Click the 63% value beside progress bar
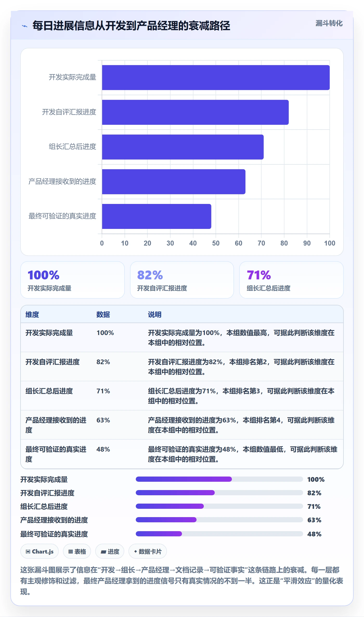This screenshot has height=617, width=364. [x=314, y=520]
